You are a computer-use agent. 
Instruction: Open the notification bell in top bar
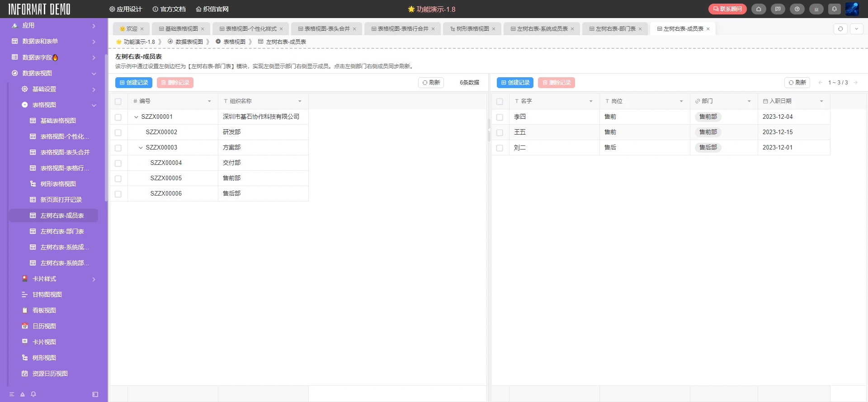click(x=835, y=9)
